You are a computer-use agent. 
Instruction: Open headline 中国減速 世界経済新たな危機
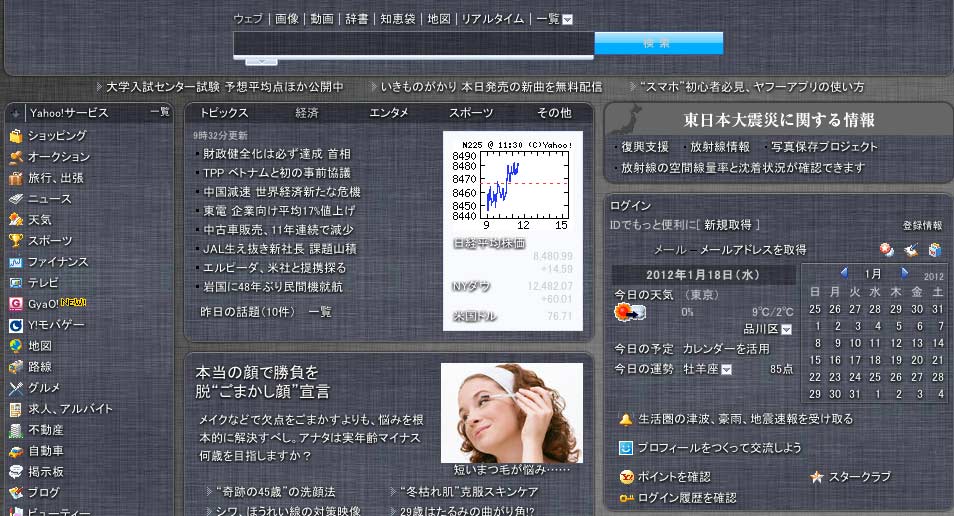[282, 192]
